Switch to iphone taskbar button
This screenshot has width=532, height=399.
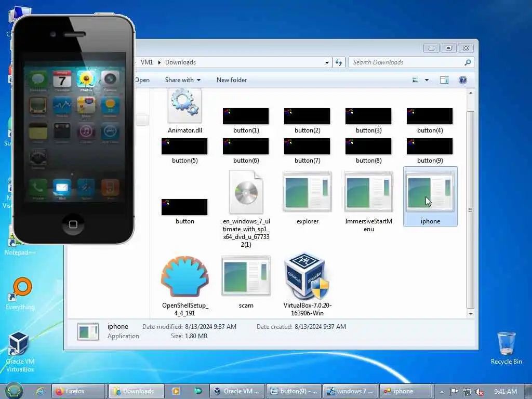[x=406, y=391]
